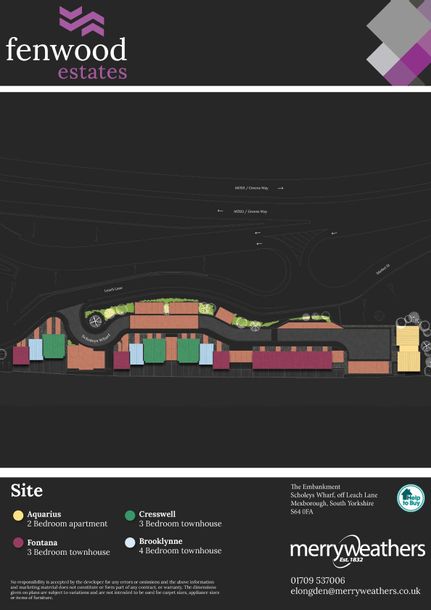Click "The Embankment" address line
Viewport: 431px width, 610px height.
coord(315,487)
